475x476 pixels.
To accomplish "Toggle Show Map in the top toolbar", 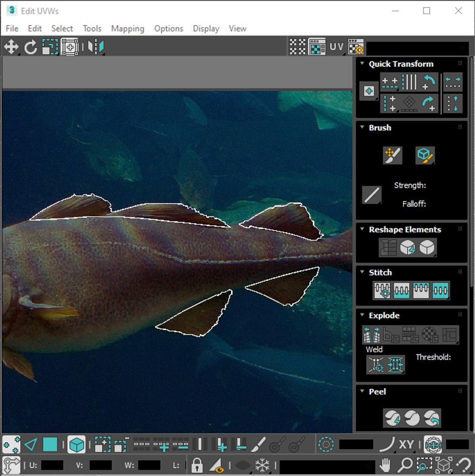I will 317,47.
